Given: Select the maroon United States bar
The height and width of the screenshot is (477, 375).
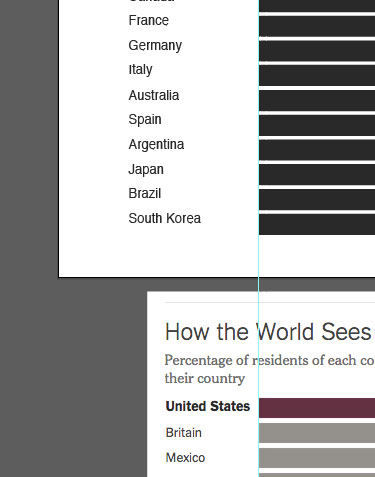Looking at the screenshot, I should tap(317, 408).
